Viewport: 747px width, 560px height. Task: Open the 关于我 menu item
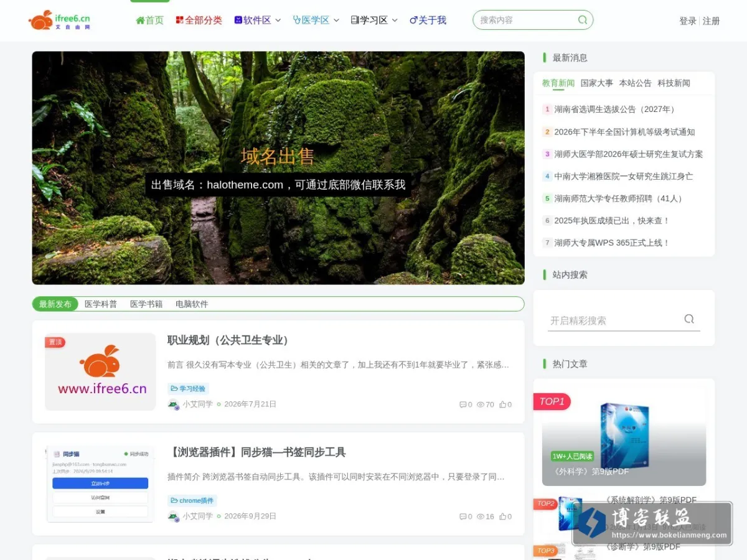coord(428,20)
